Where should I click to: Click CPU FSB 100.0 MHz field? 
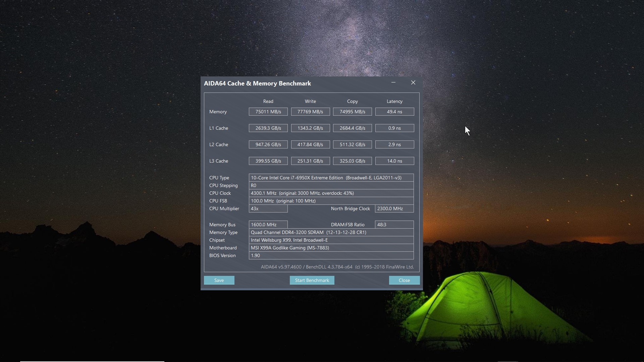tap(331, 201)
